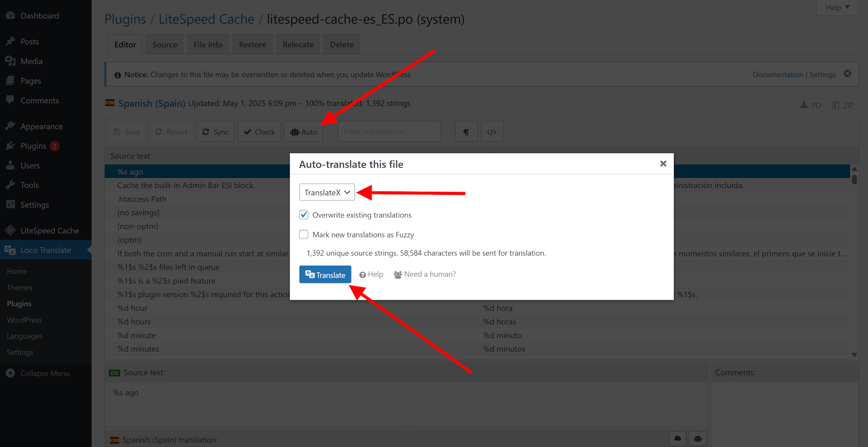Click the Tools wrench icon

[10, 185]
